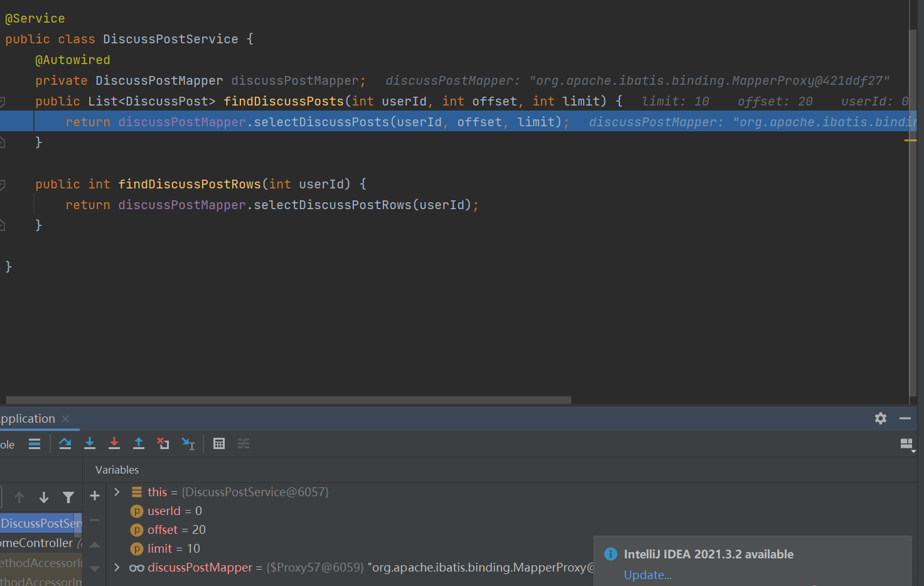Click findDiscussPostRows method name in the editor

pos(190,184)
